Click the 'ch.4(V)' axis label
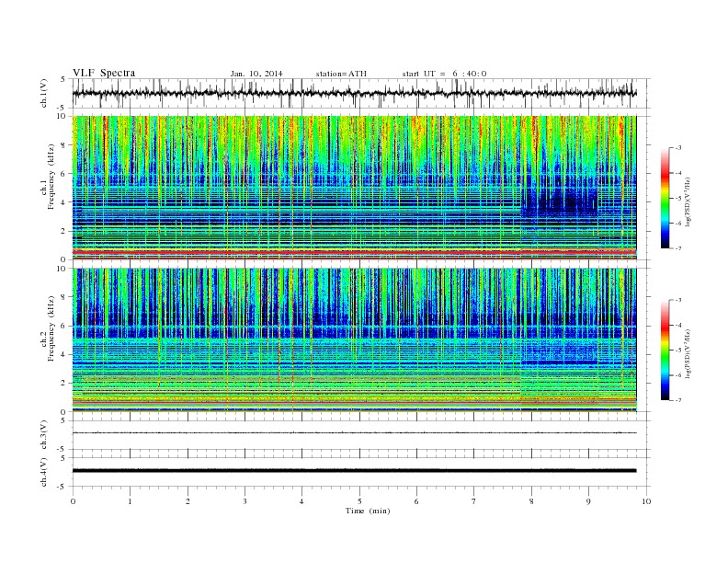The height and width of the screenshot is (563, 728). coord(44,472)
